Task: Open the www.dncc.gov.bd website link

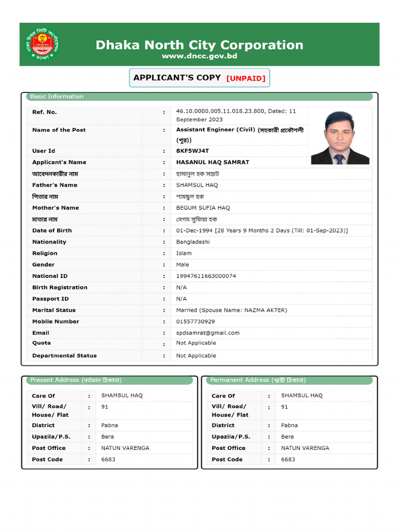Action: point(199,56)
